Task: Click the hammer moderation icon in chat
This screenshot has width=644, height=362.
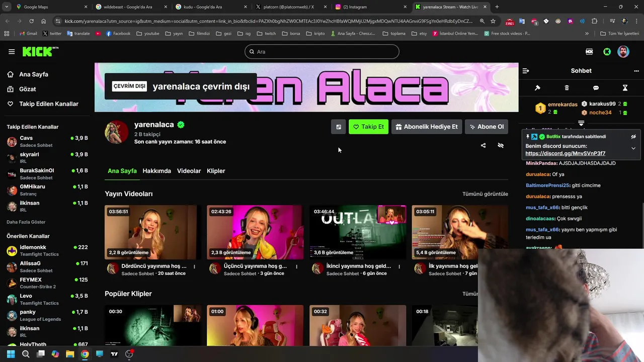Action: click(x=537, y=88)
